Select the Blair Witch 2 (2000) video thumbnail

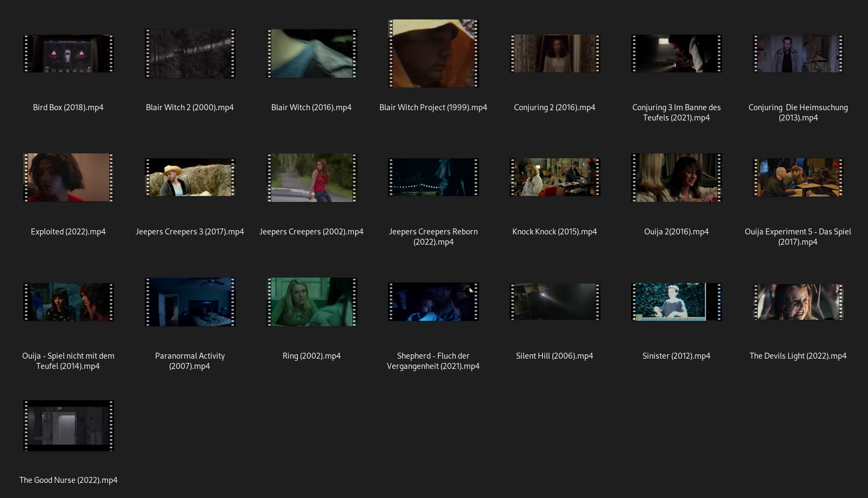pos(190,53)
